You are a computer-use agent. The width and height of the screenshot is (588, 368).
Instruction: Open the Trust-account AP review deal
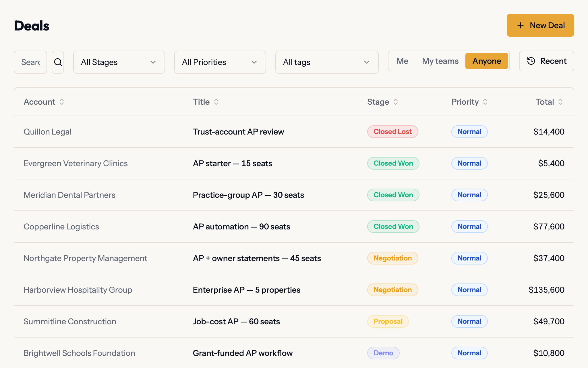tap(238, 132)
